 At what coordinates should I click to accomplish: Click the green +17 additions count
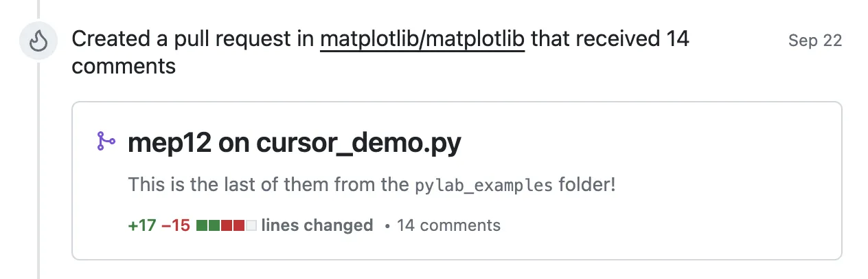coord(141,225)
